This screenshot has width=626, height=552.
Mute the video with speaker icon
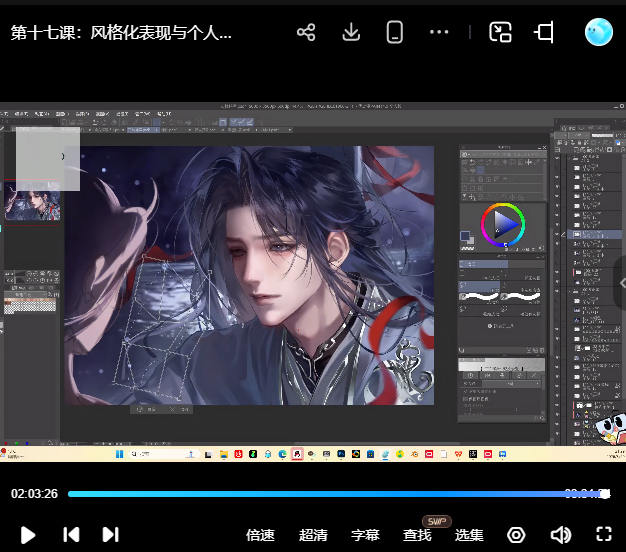click(561, 535)
